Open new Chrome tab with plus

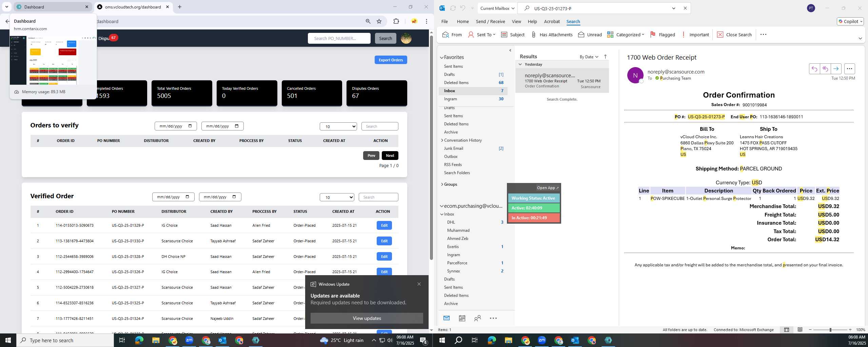[x=180, y=7]
